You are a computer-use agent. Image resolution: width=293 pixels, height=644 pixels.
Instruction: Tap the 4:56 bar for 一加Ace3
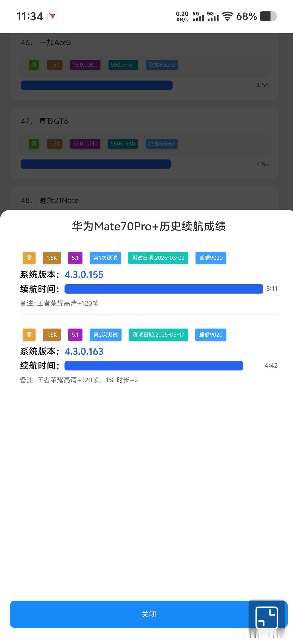pyautogui.click(x=97, y=85)
